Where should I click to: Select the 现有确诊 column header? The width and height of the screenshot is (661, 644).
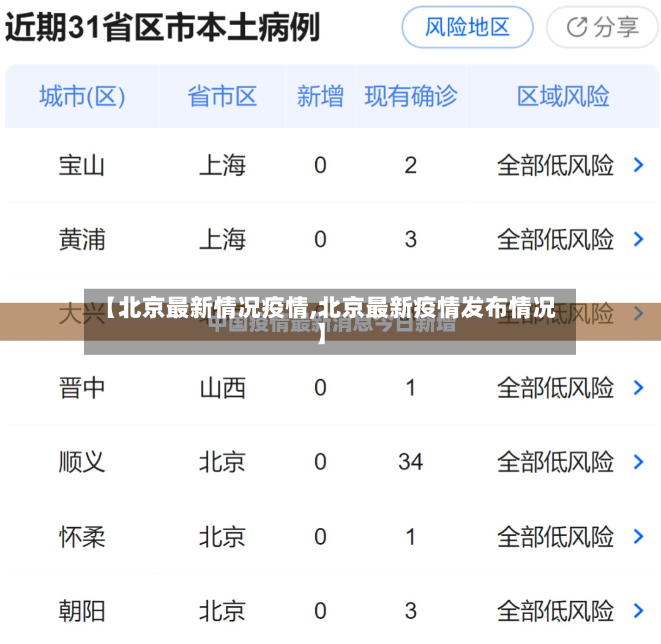(411, 96)
